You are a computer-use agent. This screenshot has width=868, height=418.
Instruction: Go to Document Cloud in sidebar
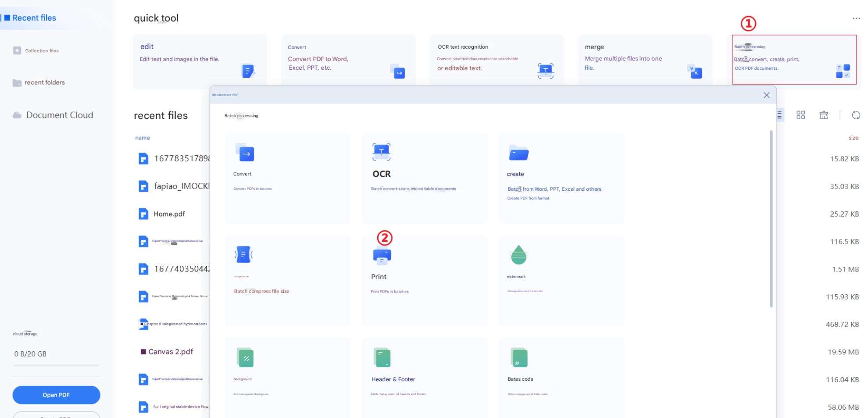(59, 115)
